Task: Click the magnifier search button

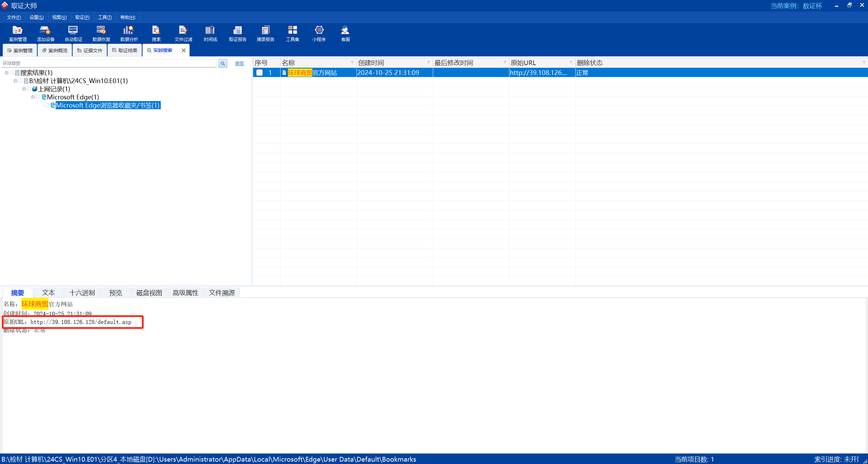Action: pos(223,63)
